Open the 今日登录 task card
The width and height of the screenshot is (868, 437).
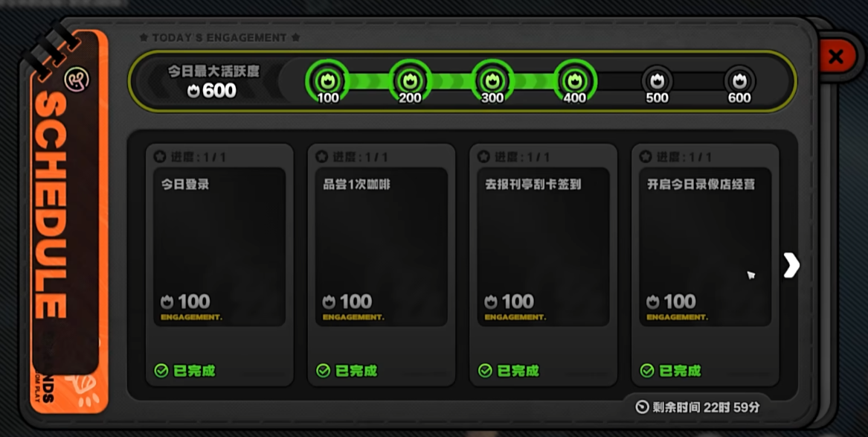coord(219,265)
